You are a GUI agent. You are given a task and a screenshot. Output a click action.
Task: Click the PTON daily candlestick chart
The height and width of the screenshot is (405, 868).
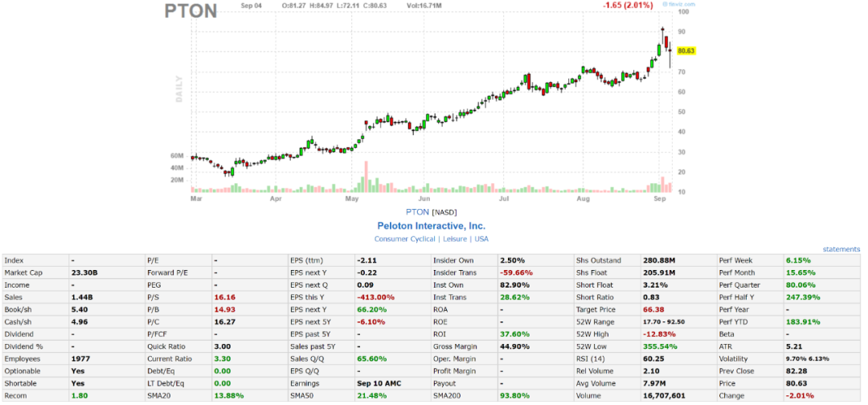[432, 102]
